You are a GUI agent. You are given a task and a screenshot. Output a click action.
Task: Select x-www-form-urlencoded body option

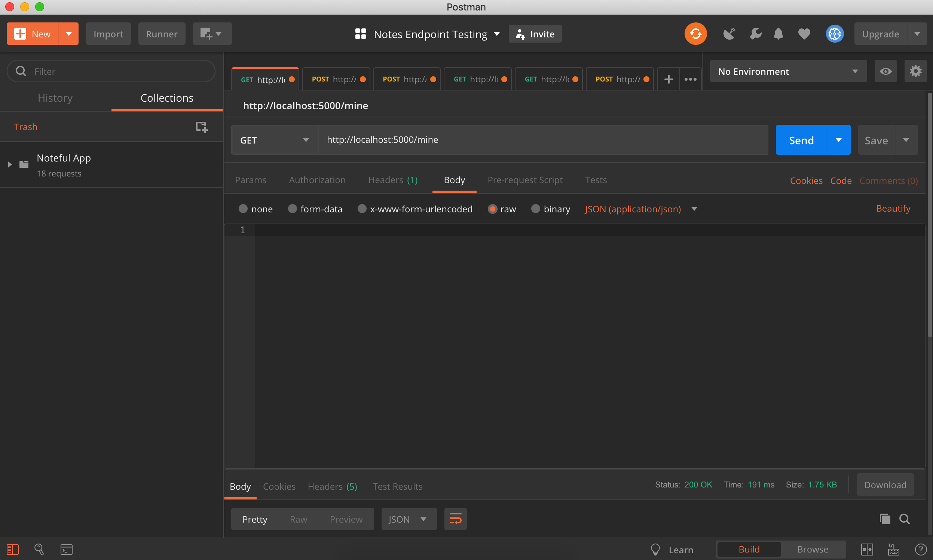point(362,209)
